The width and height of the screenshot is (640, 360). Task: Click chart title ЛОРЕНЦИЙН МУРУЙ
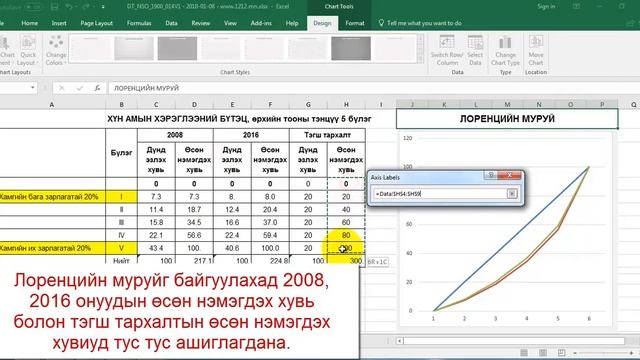tap(507, 119)
